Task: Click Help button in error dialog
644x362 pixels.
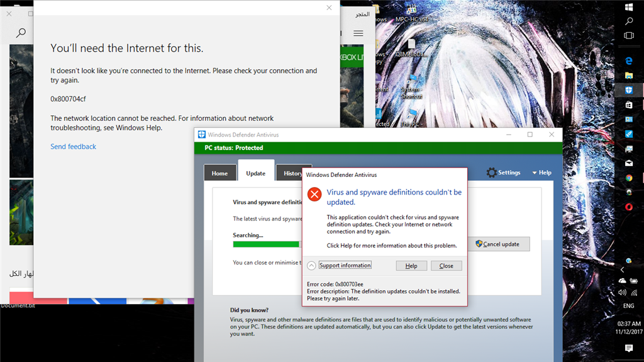Action: pos(411,266)
